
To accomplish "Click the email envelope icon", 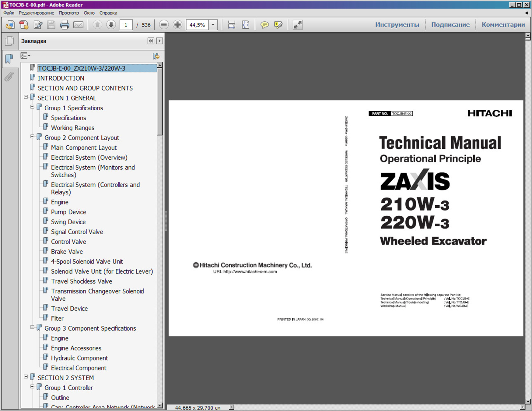I will coord(78,25).
